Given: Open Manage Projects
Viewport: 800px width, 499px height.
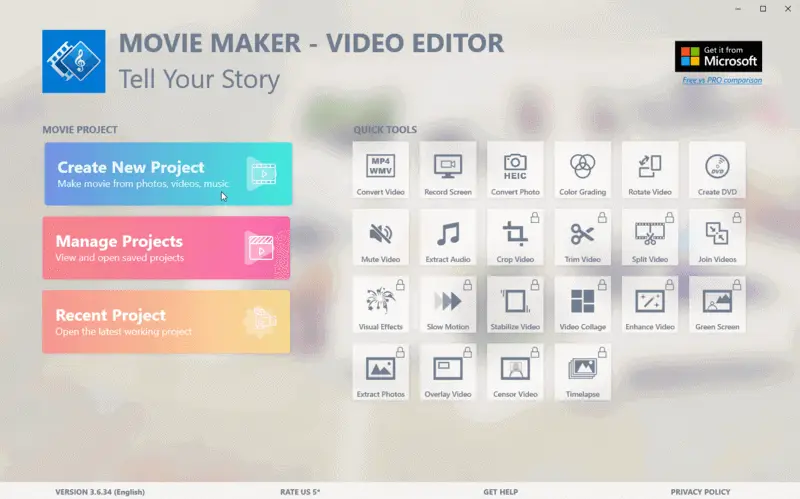Looking at the screenshot, I should [x=166, y=247].
